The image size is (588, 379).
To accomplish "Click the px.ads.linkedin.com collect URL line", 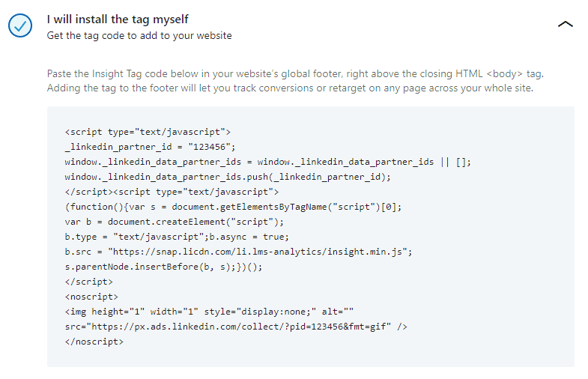I will (x=236, y=327).
